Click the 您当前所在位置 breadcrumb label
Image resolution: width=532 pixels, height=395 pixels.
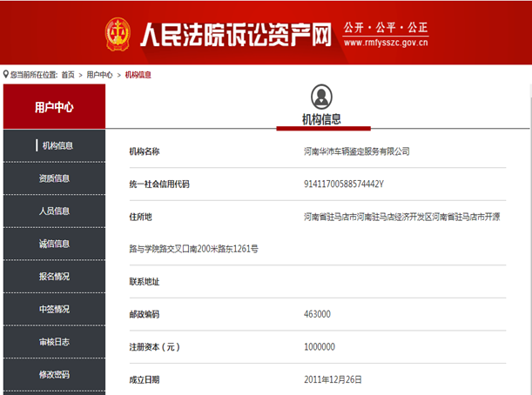pyautogui.click(x=34, y=75)
